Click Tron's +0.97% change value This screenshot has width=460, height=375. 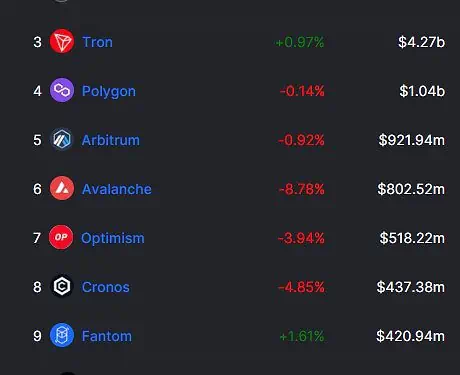point(300,42)
